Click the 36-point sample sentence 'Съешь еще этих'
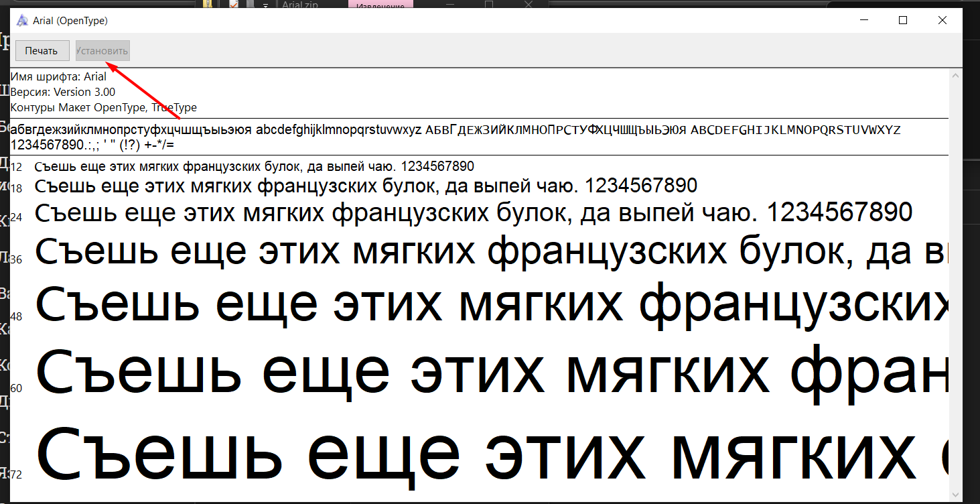The image size is (980, 504). click(491, 252)
